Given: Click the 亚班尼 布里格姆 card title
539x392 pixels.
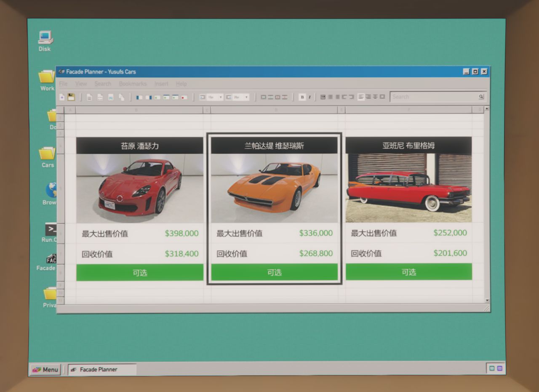Looking at the screenshot, I should (x=409, y=146).
